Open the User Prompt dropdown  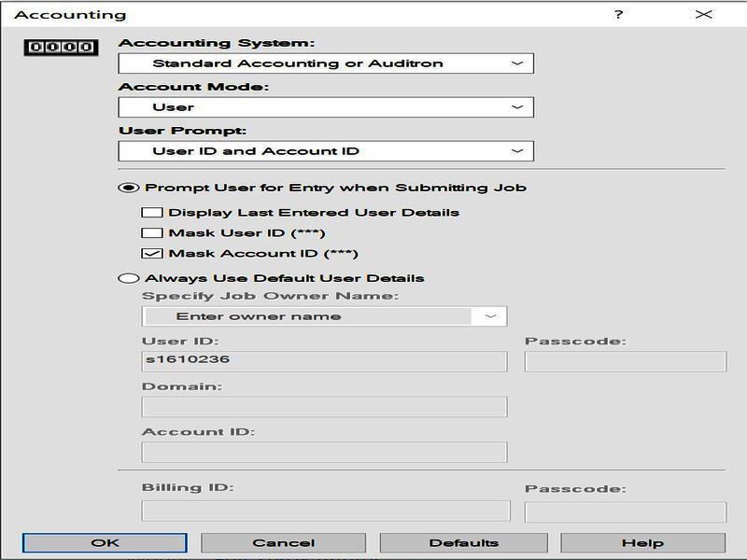(x=325, y=151)
